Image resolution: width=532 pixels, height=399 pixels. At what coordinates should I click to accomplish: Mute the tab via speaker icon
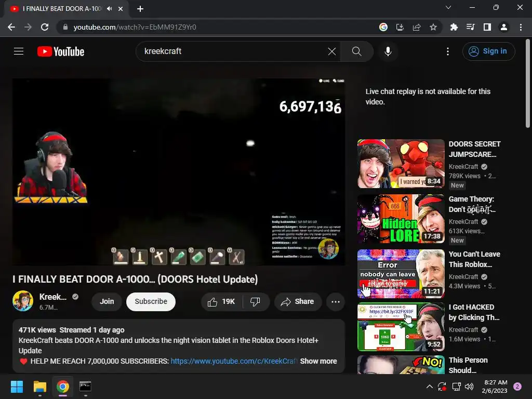109,9
